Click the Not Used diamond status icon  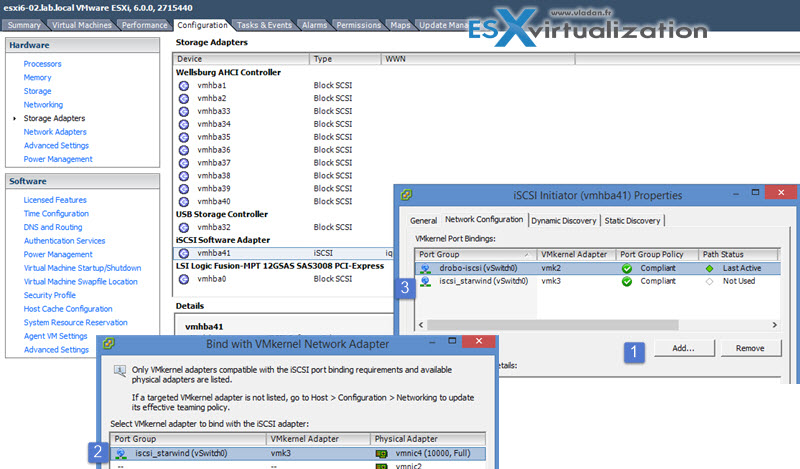click(709, 282)
